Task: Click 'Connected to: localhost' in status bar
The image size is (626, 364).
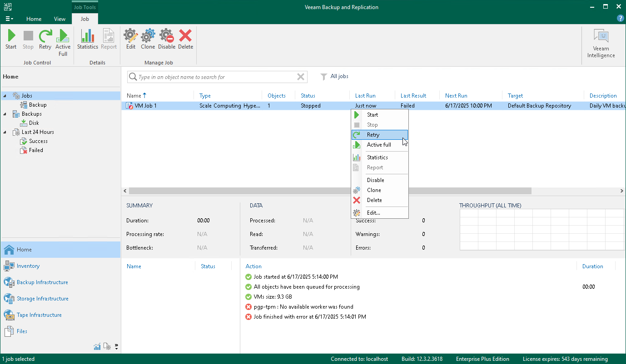Action: (359, 359)
